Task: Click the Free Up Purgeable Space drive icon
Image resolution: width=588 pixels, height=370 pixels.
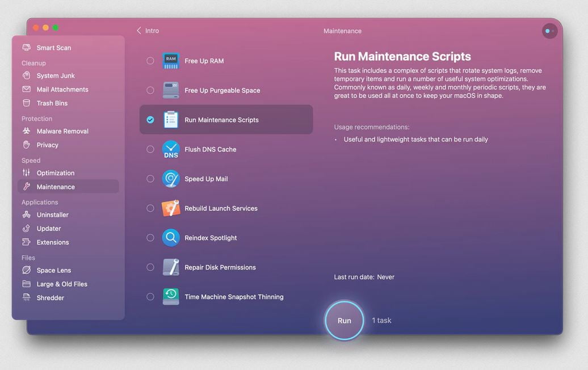Action: click(171, 90)
